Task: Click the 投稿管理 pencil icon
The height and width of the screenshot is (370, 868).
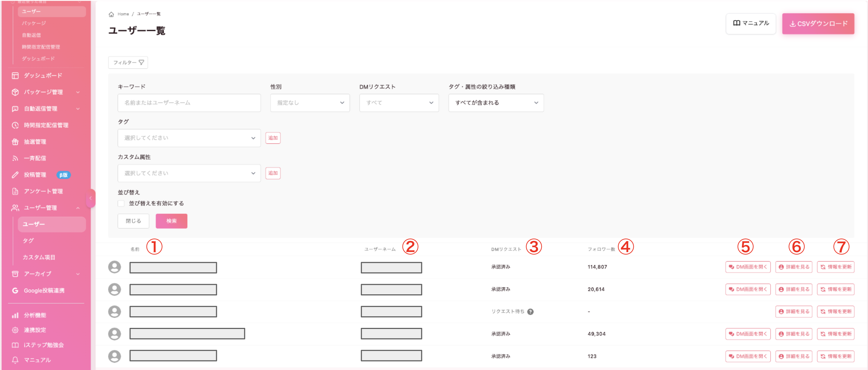Action: click(15, 175)
